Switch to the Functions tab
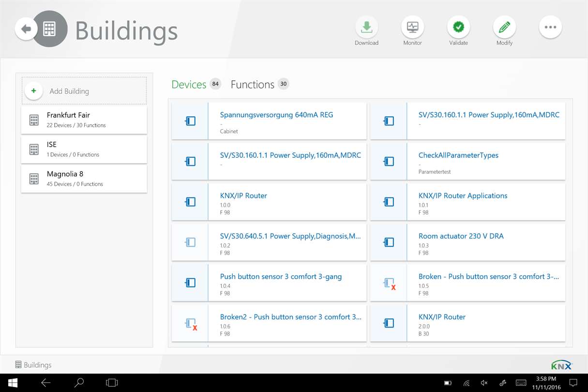This screenshot has height=392, width=588. point(252,84)
